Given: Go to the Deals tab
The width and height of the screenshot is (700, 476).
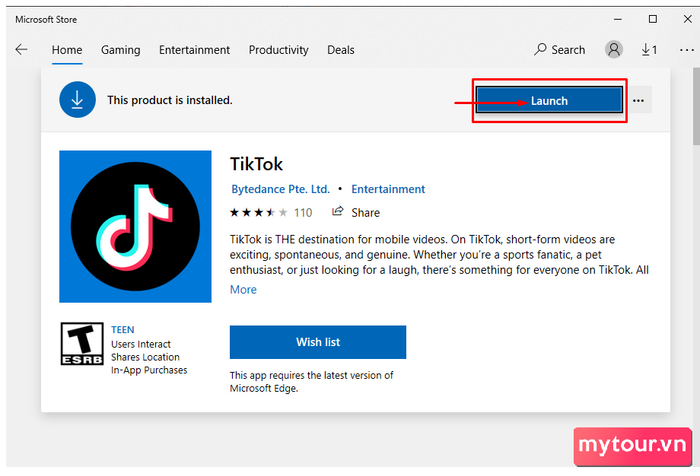Looking at the screenshot, I should (341, 50).
